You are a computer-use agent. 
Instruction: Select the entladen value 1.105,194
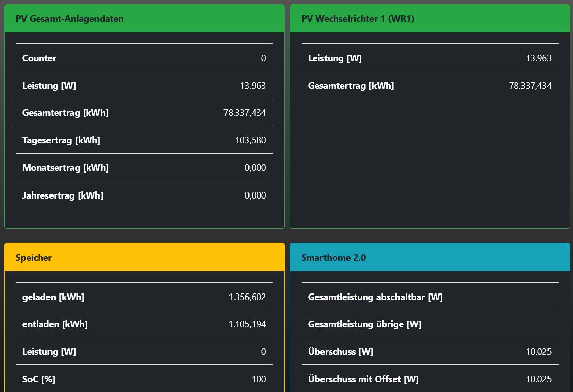pyautogui.click(x=247, y=324)
